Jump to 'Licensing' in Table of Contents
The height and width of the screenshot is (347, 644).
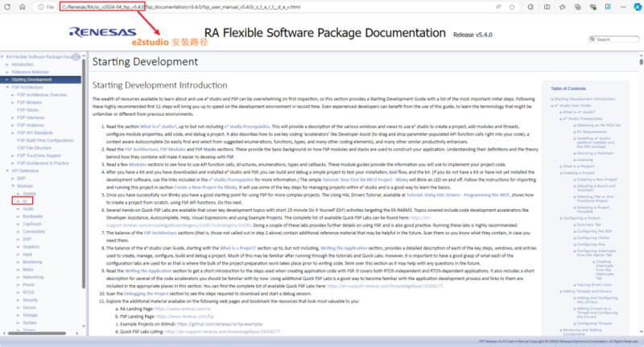585,159
